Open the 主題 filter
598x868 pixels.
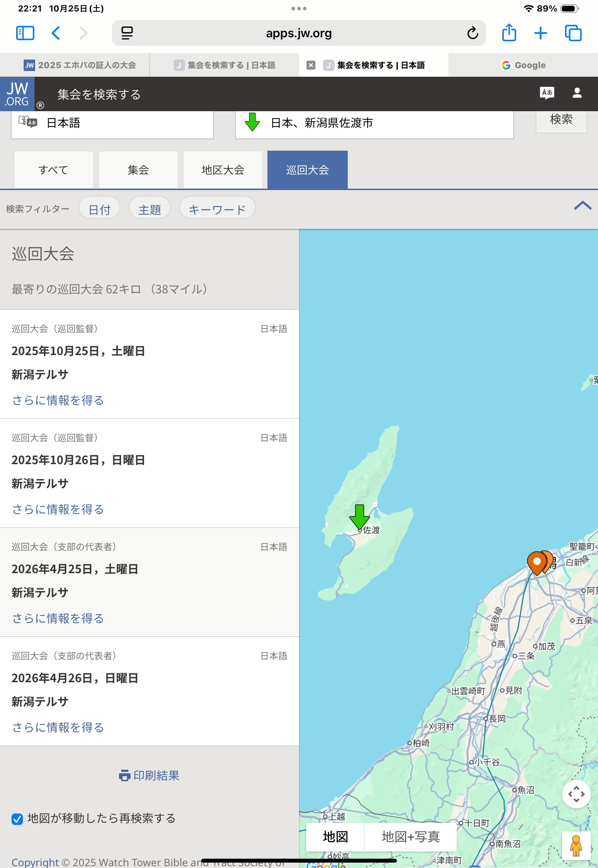[149, 209]
